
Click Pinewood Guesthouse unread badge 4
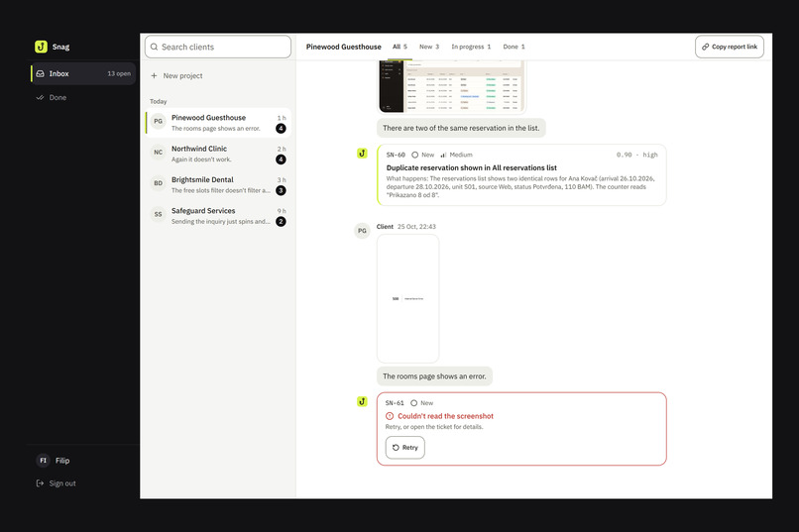coord(281,129)
